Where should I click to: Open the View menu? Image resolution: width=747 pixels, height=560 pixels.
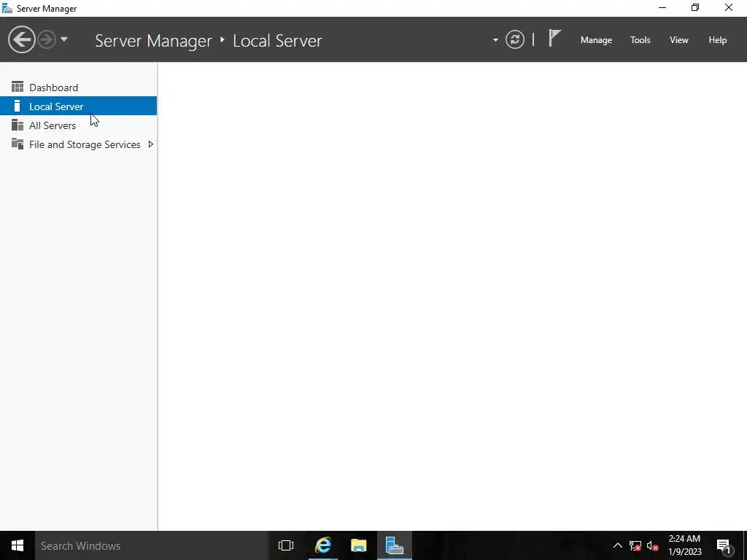coord(679,40)
